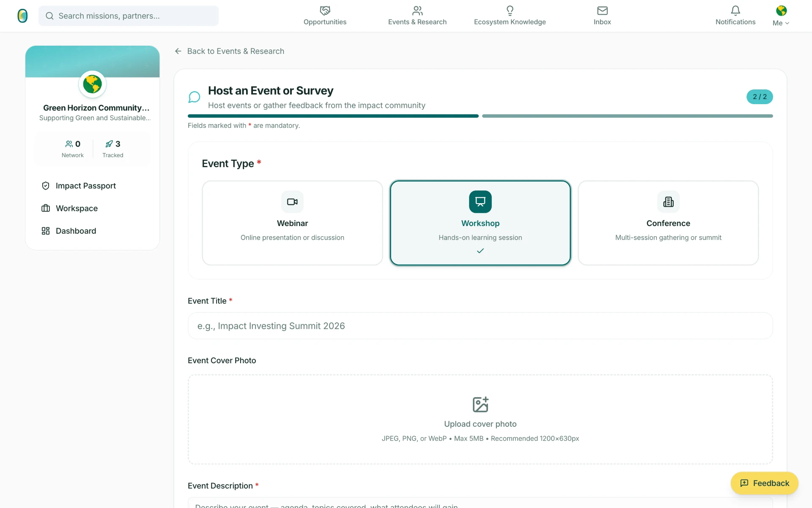812x508 pixels.
Task: Click the Ecosystem Knowledge lightbulb icon
Action: tap(510, 10)
